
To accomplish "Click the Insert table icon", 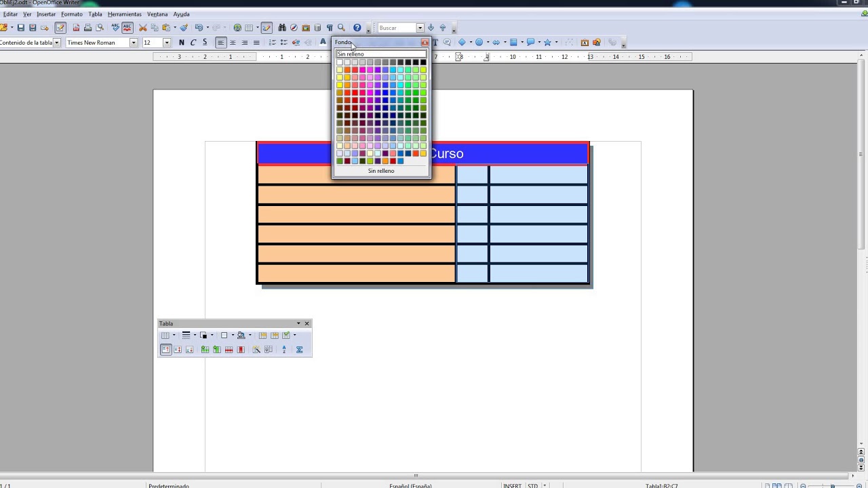I will pos(249,28).
